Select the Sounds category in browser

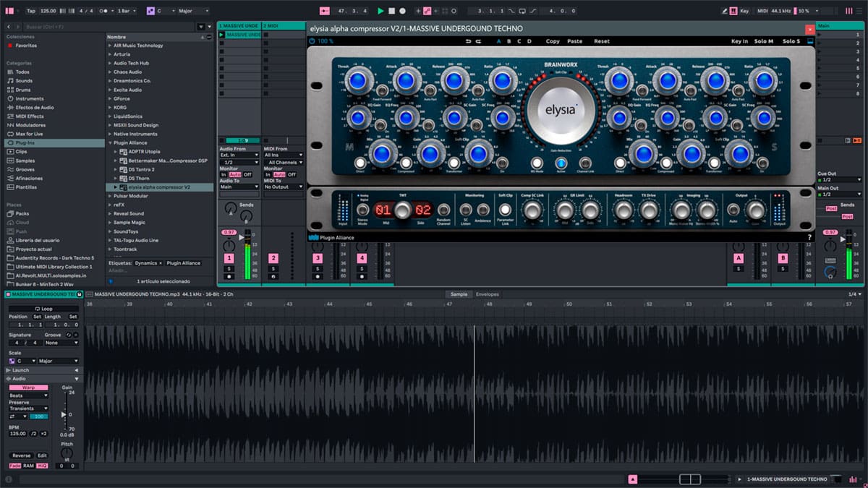coord(24,81)
